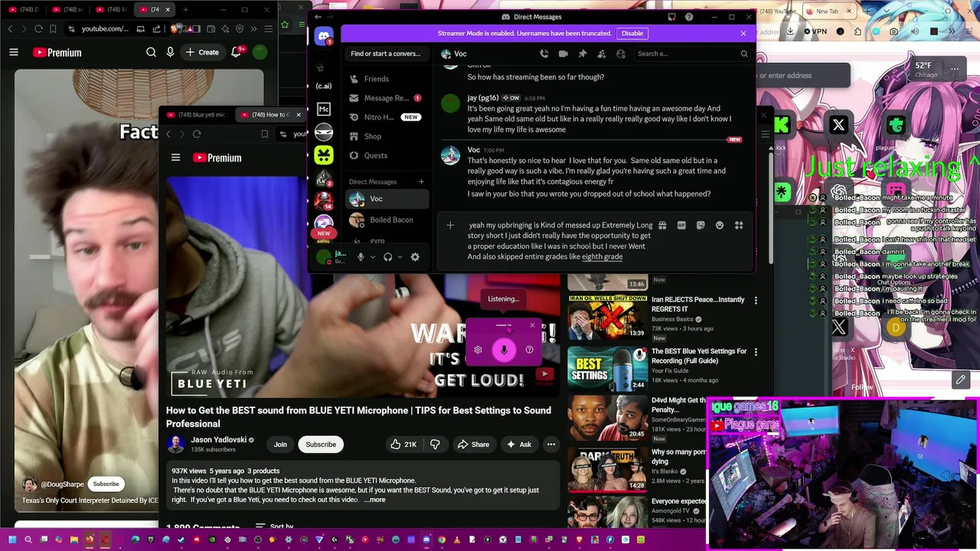Open the (c.ai) server in Discord
The image size is (980, 551).
tap(324, 86)
